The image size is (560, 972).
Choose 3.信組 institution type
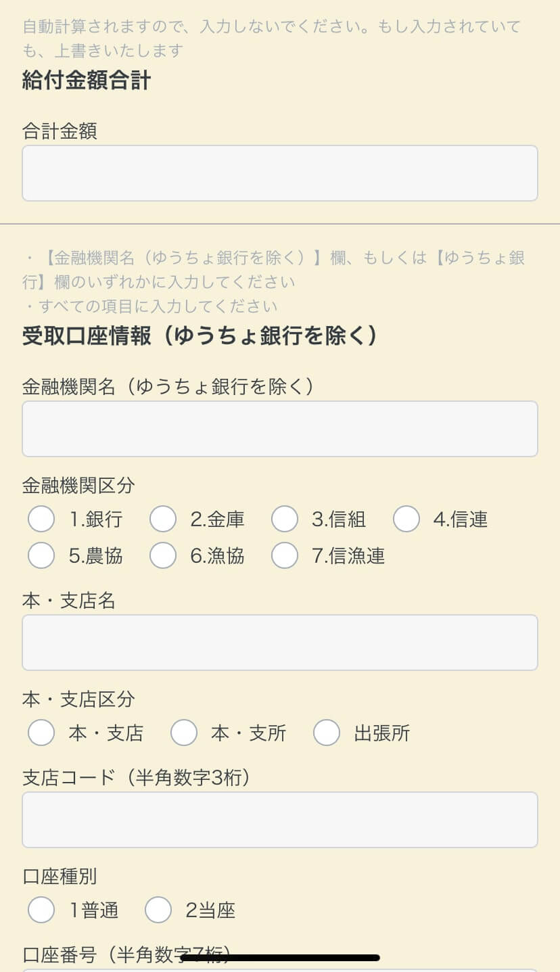click(285, 519)
